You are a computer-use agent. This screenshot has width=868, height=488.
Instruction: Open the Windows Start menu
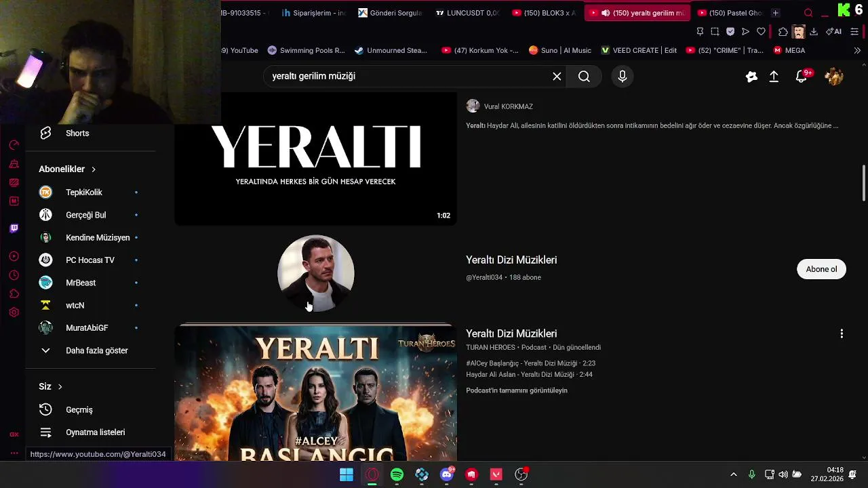(347, 474)
